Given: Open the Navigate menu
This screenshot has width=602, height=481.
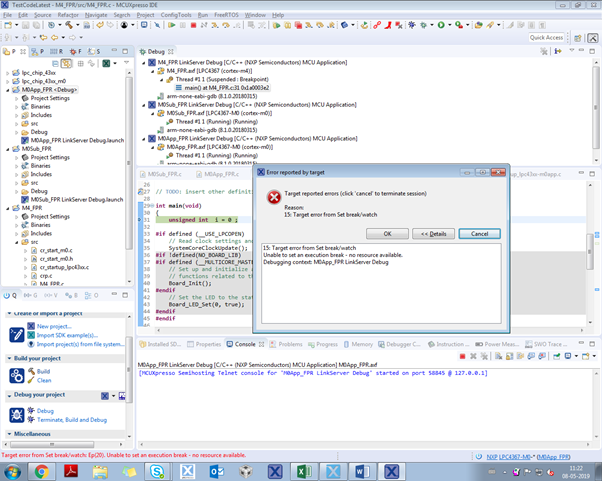Looking at the screenshot, I should click(x=96, y=15).
